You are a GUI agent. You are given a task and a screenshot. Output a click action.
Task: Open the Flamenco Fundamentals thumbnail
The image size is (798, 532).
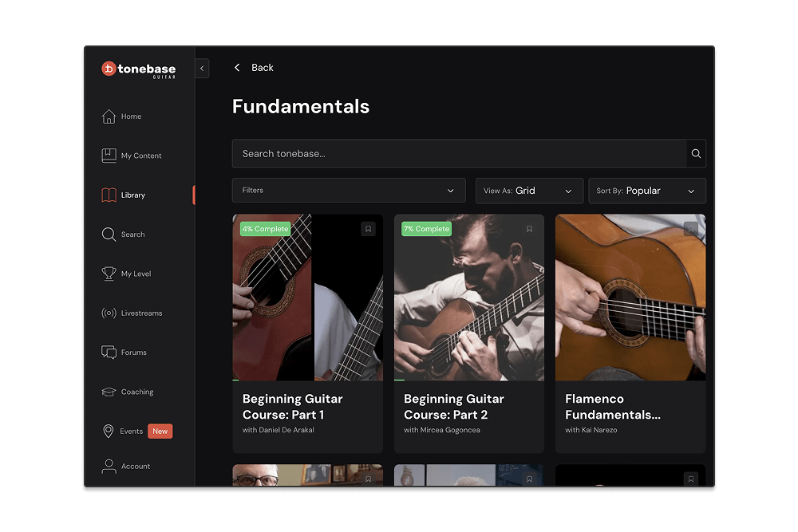pyautogui.click(x=630, y=298)
